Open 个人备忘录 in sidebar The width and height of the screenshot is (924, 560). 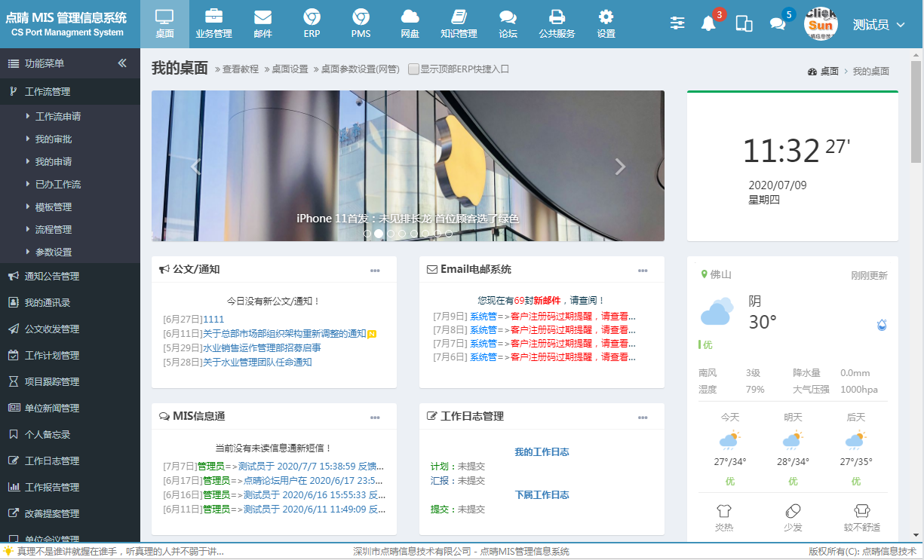click(70, 435)
